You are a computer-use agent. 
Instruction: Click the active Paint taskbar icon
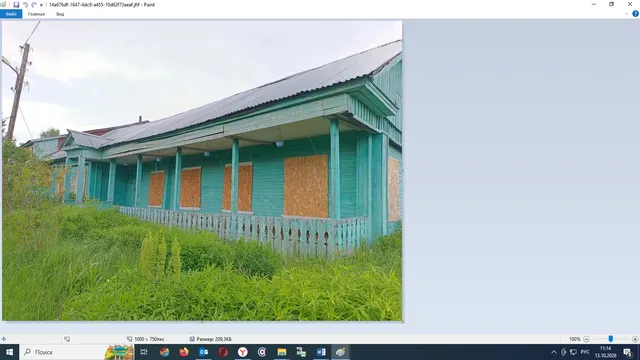coord(340,352)
